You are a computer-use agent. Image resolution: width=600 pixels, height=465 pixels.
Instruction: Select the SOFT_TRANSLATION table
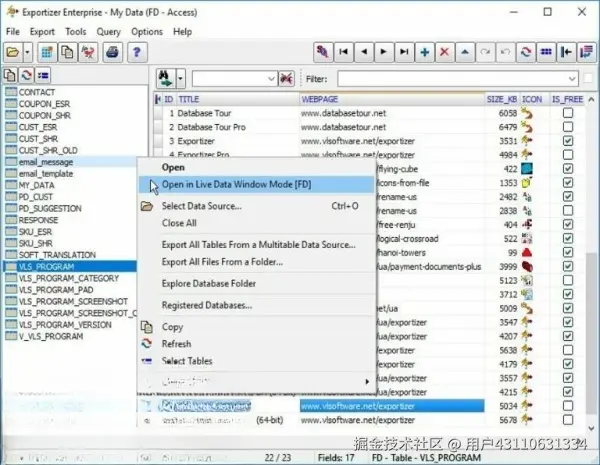click(57, 255)
